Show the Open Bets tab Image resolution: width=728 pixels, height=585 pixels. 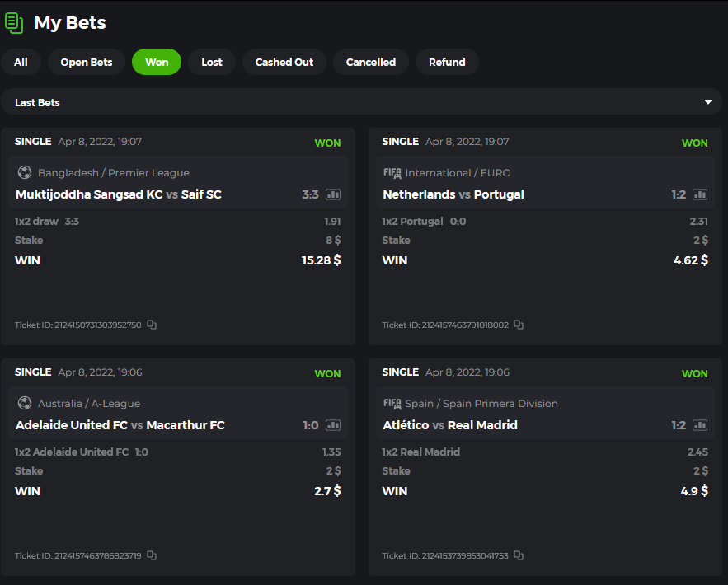pyautogui.click(x=87, y=62)
